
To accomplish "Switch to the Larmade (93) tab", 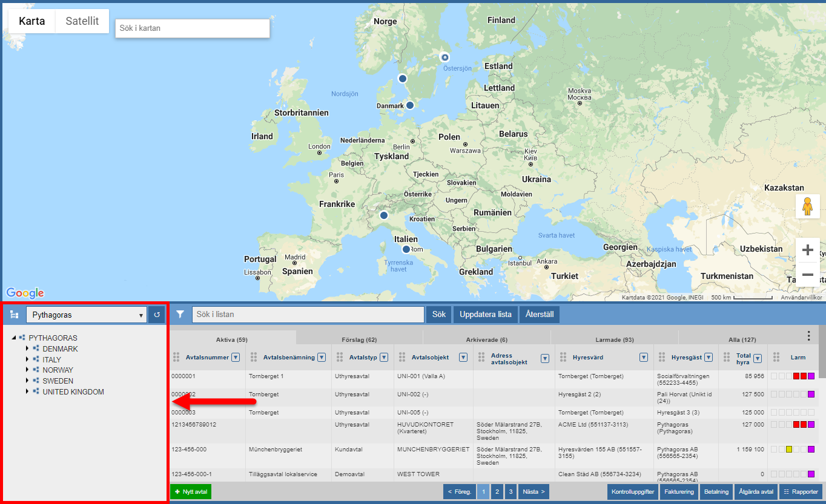I will pyautogui.click(x=614, y=339).
